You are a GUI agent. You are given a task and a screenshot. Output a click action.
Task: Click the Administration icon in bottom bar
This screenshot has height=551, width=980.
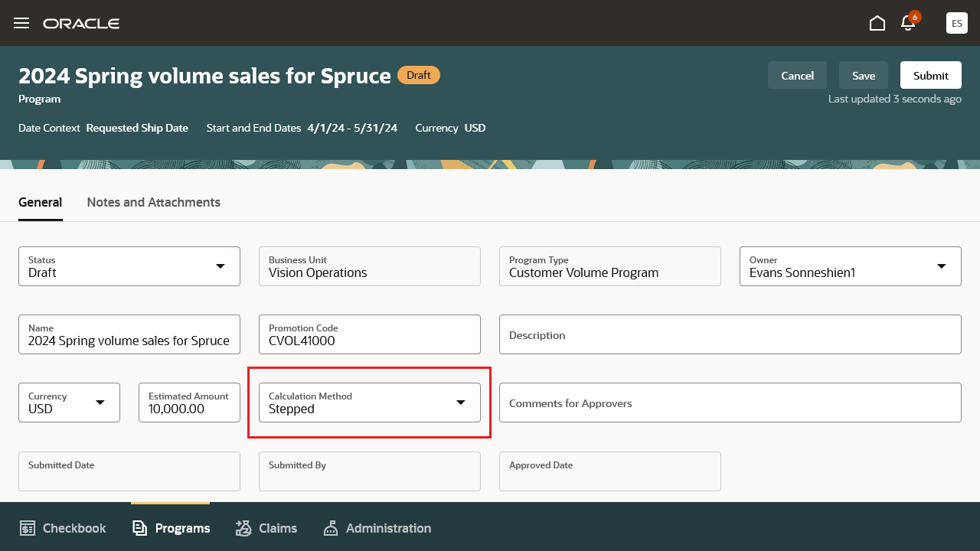(331, 528)
